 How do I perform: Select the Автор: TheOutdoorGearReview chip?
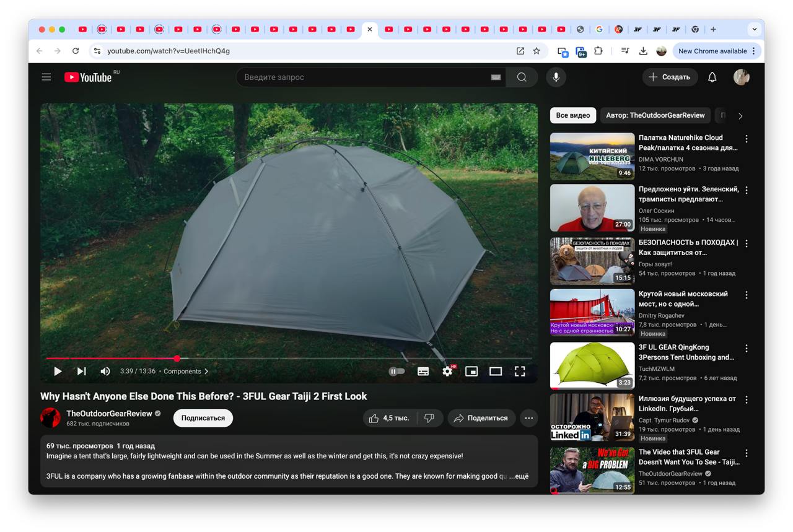(655, 115)
